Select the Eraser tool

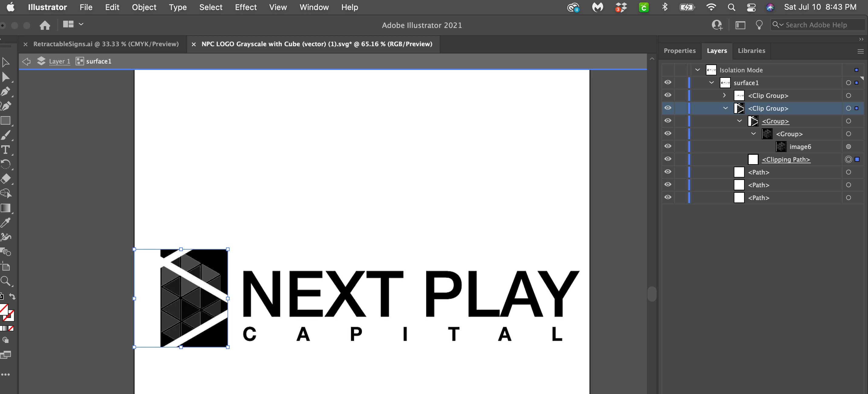(x=5, y=179)
